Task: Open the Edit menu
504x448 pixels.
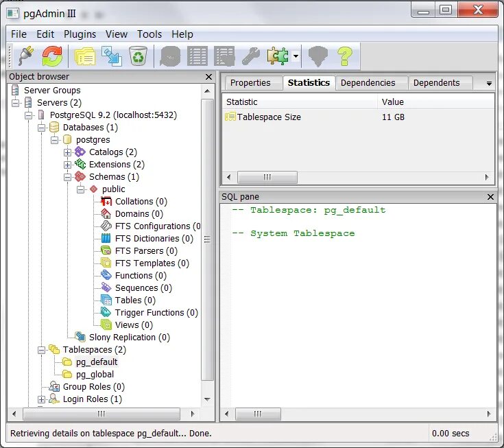Action: point(45,34)
